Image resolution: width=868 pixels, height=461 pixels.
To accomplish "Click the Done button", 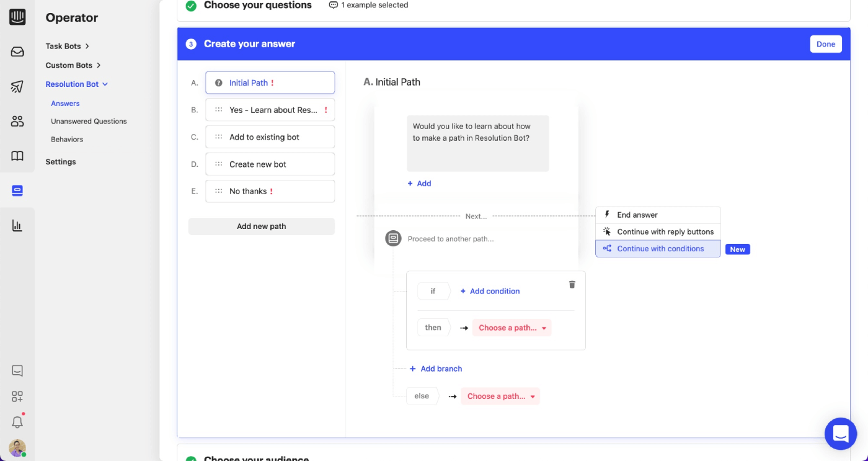I will [x=825, y=44].
